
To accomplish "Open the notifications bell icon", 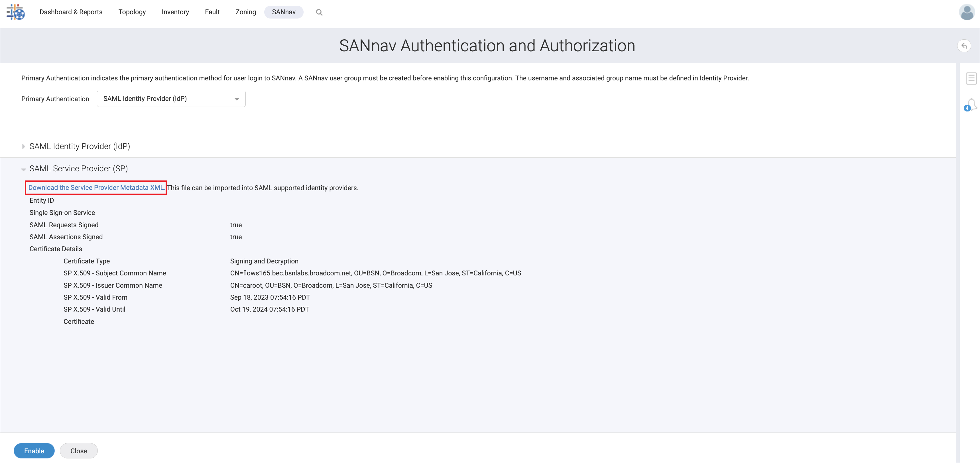I will (972, 103).
